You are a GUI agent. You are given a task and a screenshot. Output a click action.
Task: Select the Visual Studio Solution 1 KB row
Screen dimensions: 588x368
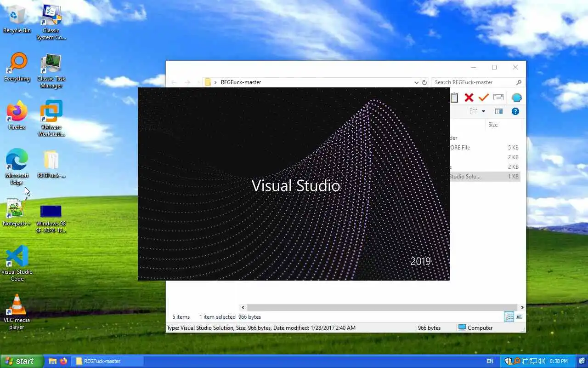click(485, 177)
